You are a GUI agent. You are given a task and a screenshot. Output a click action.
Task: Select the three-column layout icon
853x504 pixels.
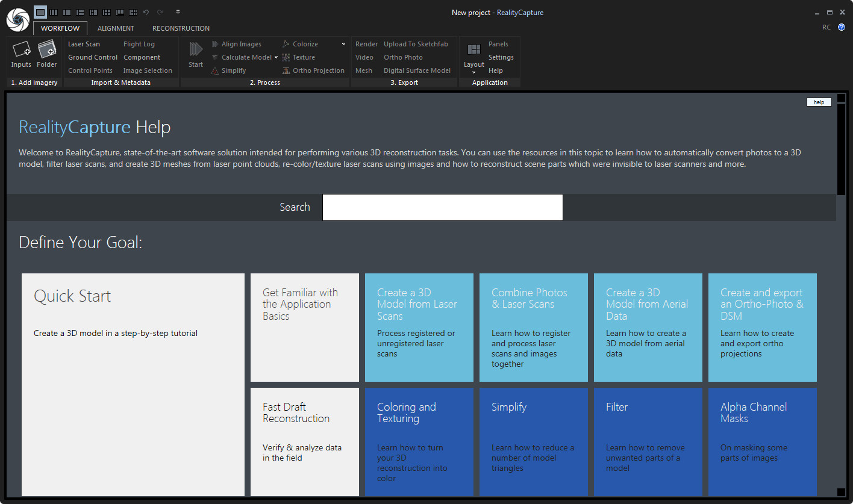click(x=54, y=12)
